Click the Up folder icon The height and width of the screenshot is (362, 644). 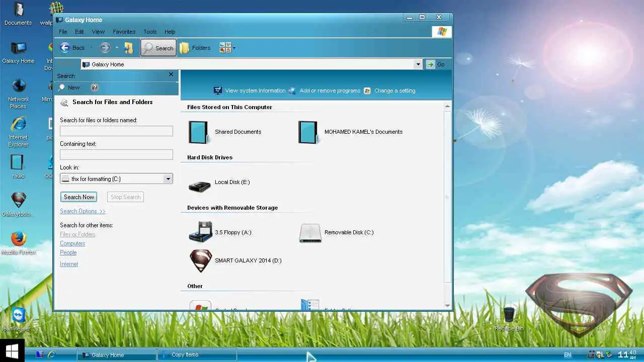pos(129,48)
